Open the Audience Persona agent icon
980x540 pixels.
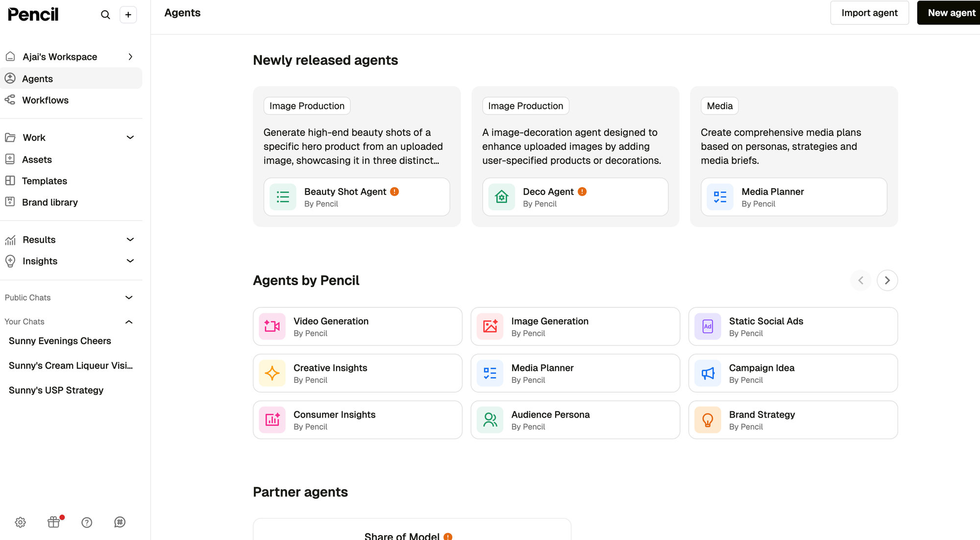490,419
